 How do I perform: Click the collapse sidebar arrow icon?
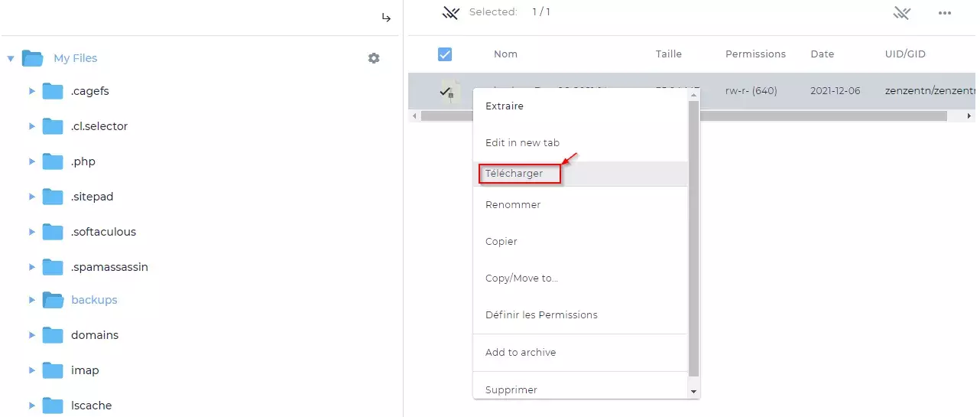pos(386,18)
